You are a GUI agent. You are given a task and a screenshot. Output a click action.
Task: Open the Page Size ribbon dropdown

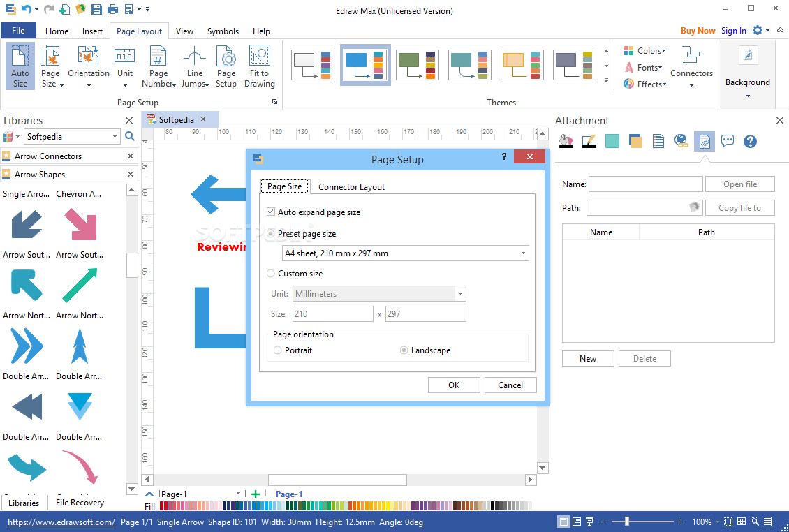pos(50,66)
